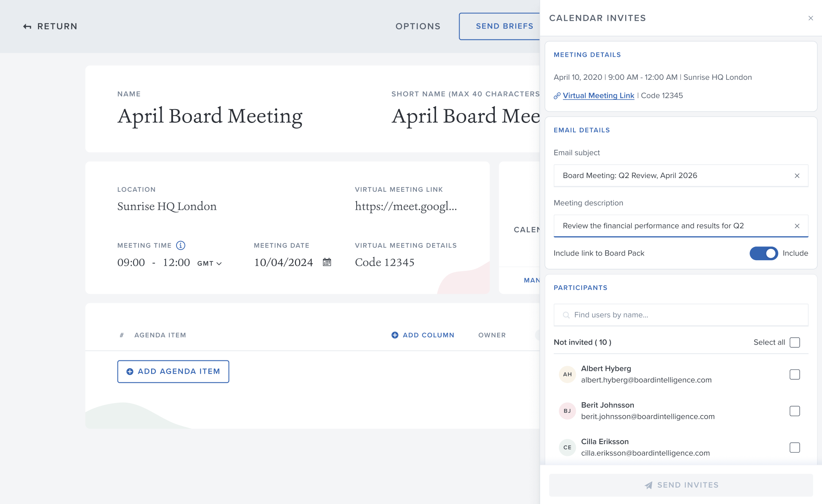
Task: Clear the meeting description field
Action: 797,226
